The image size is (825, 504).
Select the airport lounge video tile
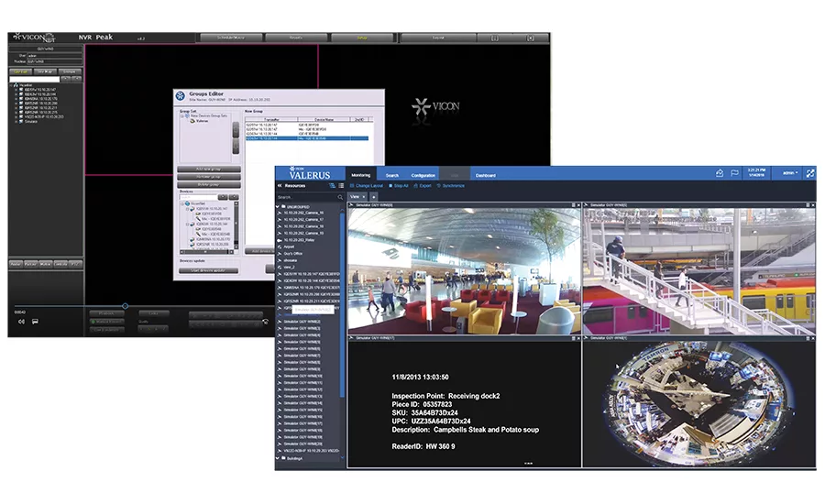[464, 271]
